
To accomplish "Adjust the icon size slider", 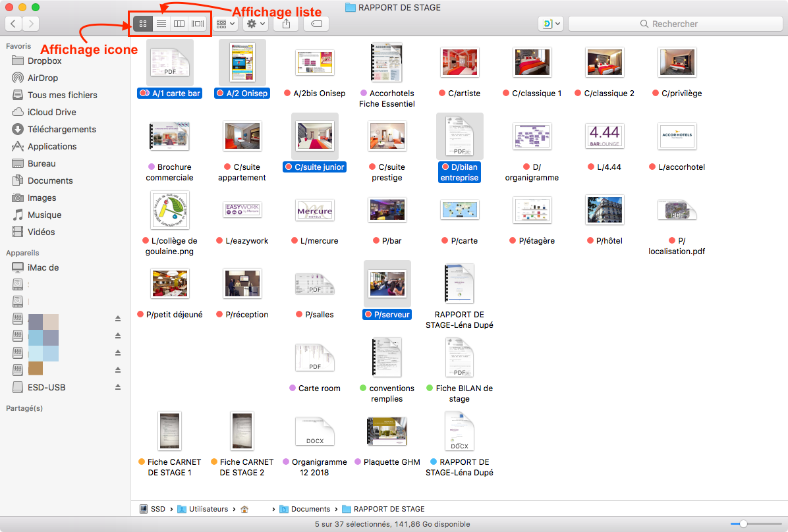I will point(743,524).
